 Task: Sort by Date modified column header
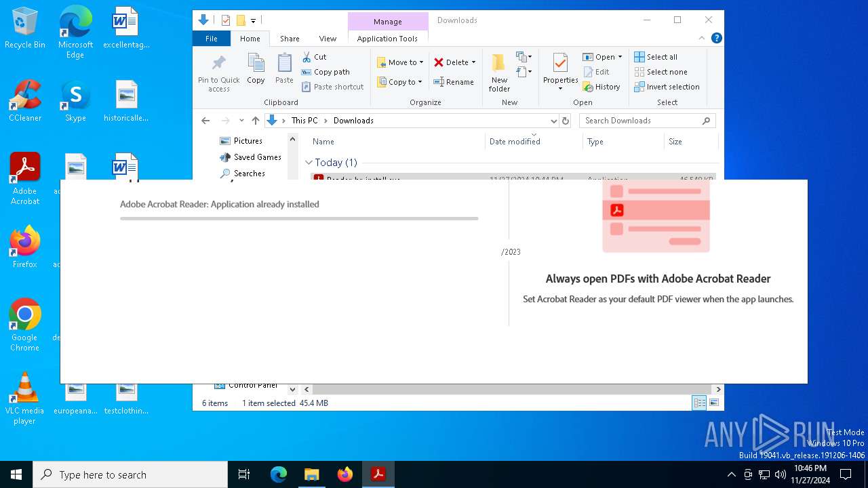tap(515, 142)
